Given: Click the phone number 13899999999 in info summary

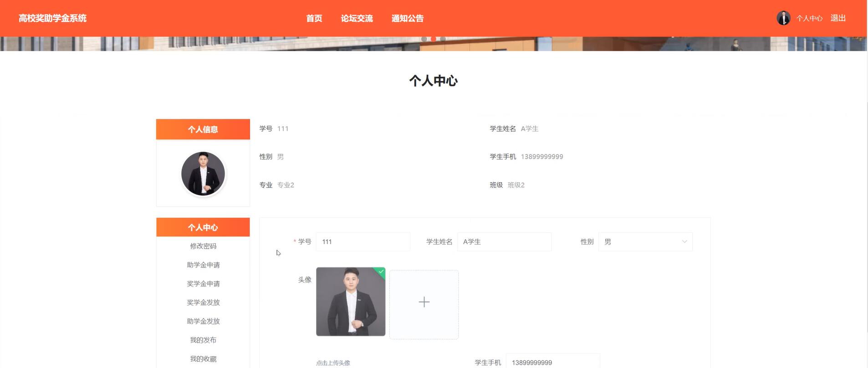Looking at the screenshot, I should coord(542,157).
